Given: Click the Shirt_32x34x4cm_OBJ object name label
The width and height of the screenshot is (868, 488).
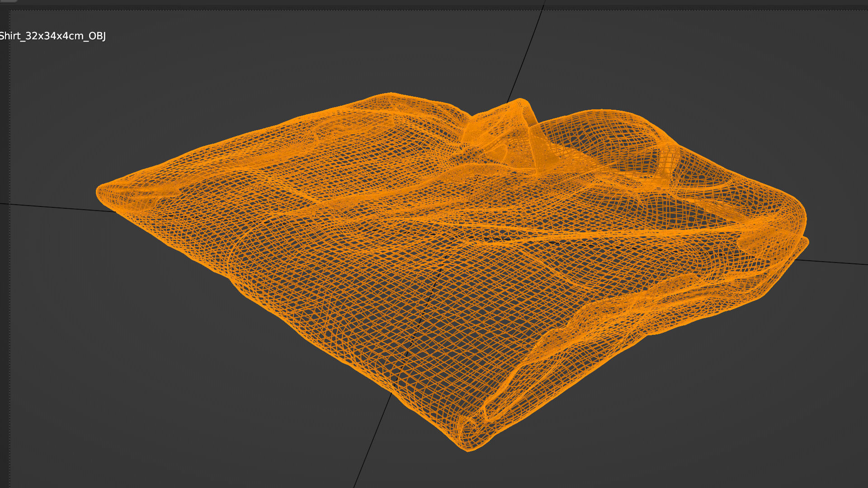Looking at the screenshot, I should click(52, 36).
